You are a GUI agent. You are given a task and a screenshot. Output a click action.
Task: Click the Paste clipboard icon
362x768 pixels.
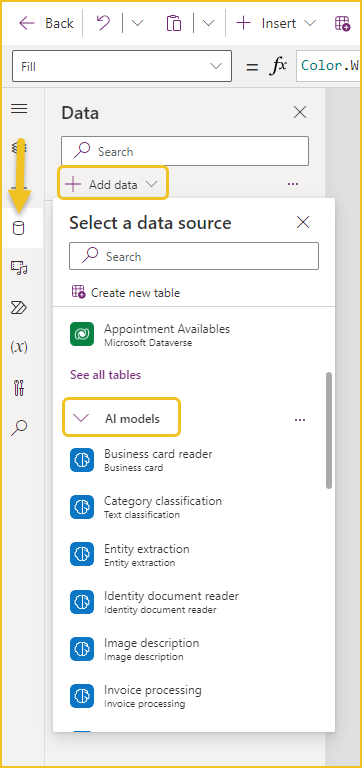point(173,23)
